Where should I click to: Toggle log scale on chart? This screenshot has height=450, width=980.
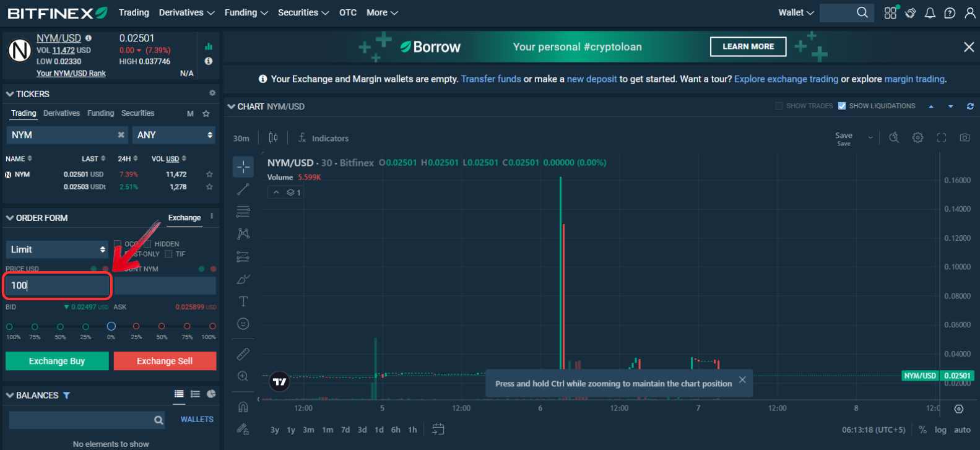pyautogui.click(x=940, y=430)
